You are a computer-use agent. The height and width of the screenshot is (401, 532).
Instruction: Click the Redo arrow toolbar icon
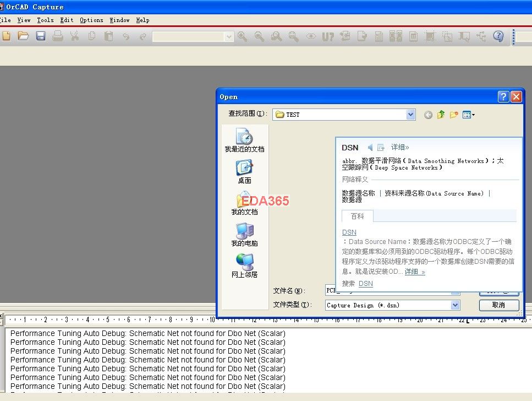(143, 36)
